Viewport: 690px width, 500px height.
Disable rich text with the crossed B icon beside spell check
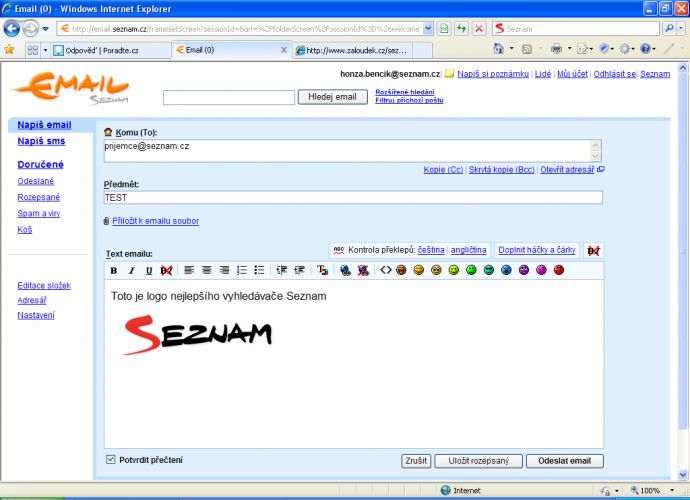[x=593, y=251]
